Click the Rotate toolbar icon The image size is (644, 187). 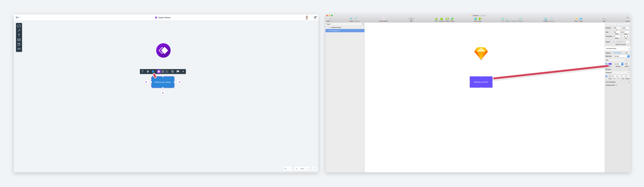coord(447,19)
